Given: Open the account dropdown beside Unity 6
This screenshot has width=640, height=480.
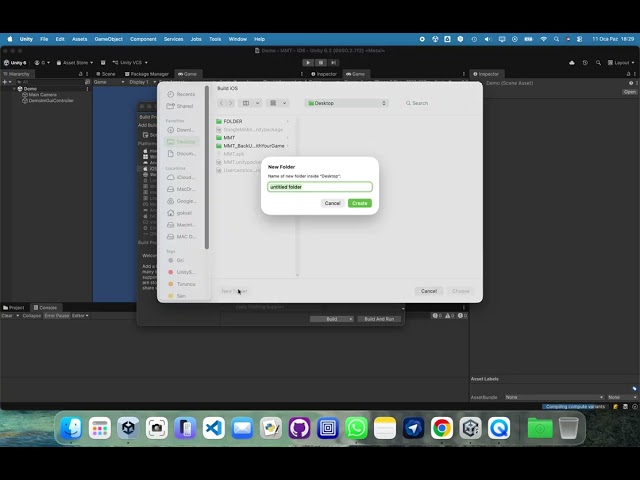Looking at the screenshot, I should [42, 62].
